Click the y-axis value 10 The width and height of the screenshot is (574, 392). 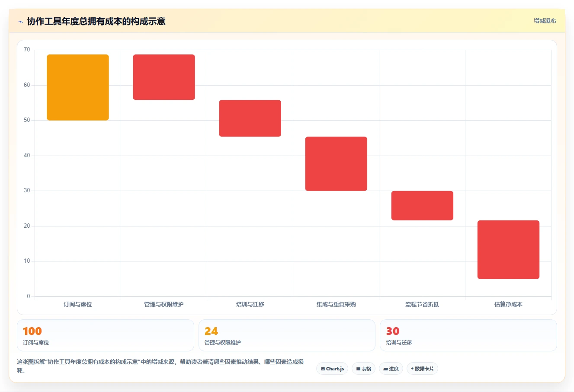27,261
